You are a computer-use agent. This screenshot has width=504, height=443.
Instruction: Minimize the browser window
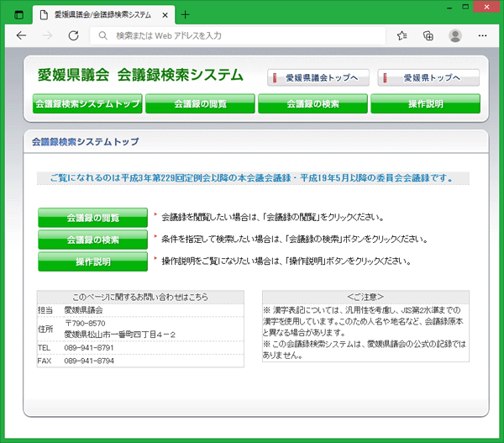click(x=449, y=7)
